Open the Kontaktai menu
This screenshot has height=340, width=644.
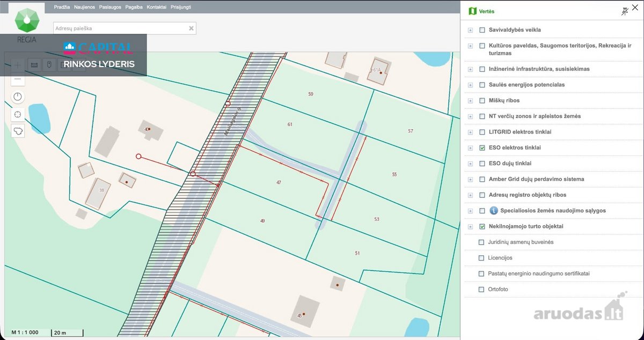click(156, 8)
